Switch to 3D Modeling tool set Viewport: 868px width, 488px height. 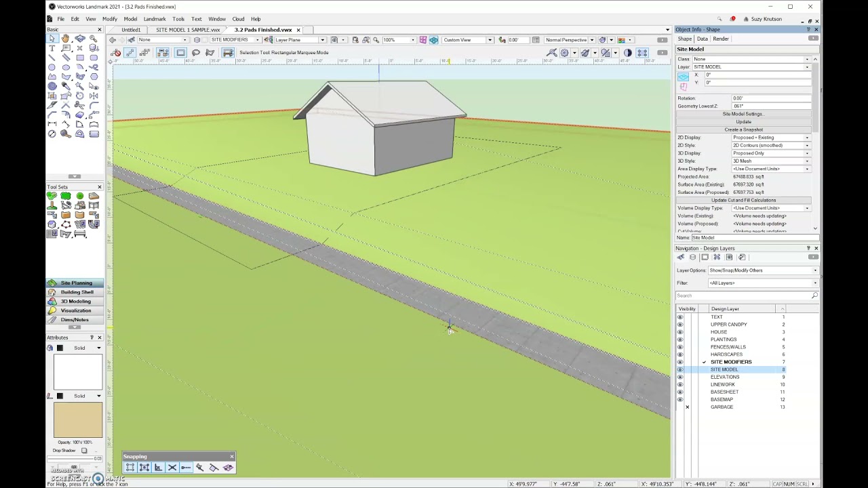coord(75,301)
